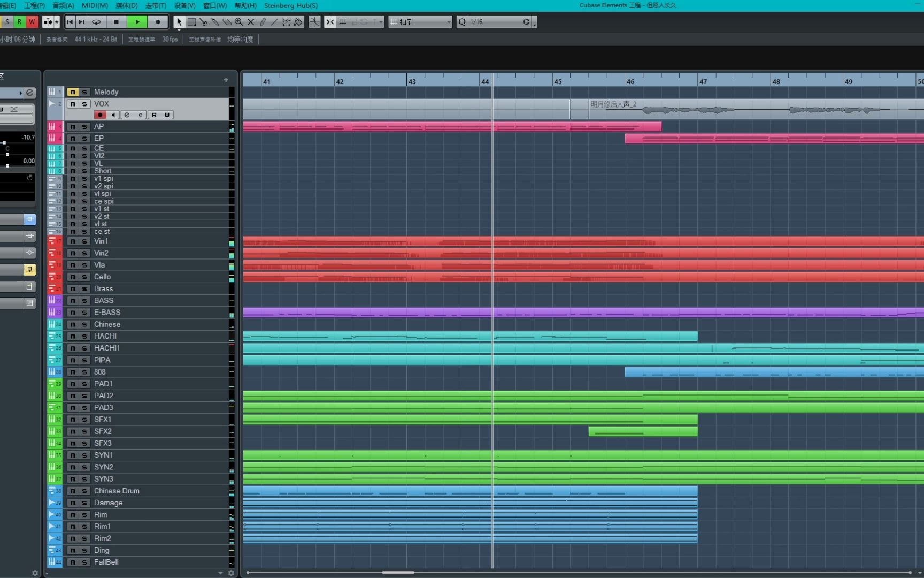Click the transport Record button
Image resolution: width=924 pixels, height=578 pixels.
pyautogui.click(x=157, y=22)
